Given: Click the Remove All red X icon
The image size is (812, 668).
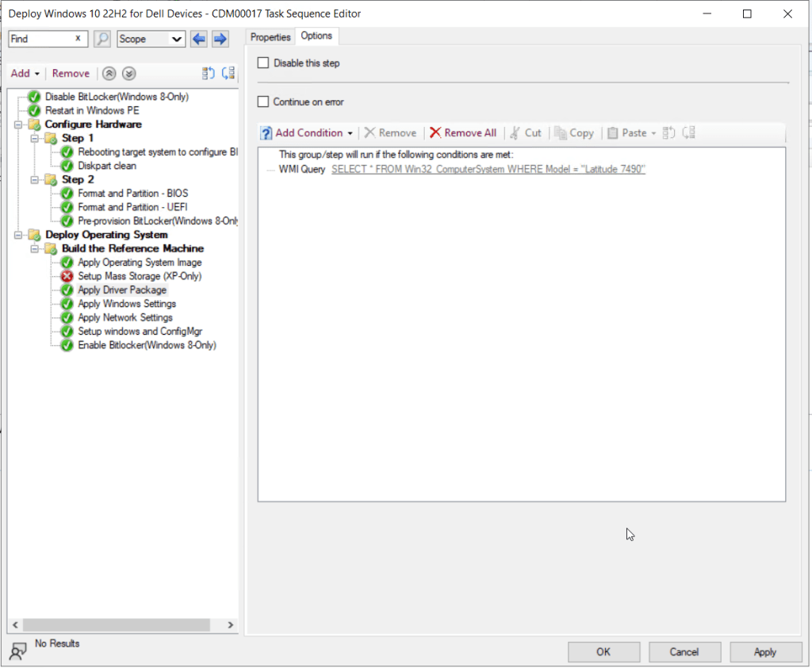Looking at the screenshot, I should coord(435,133).
